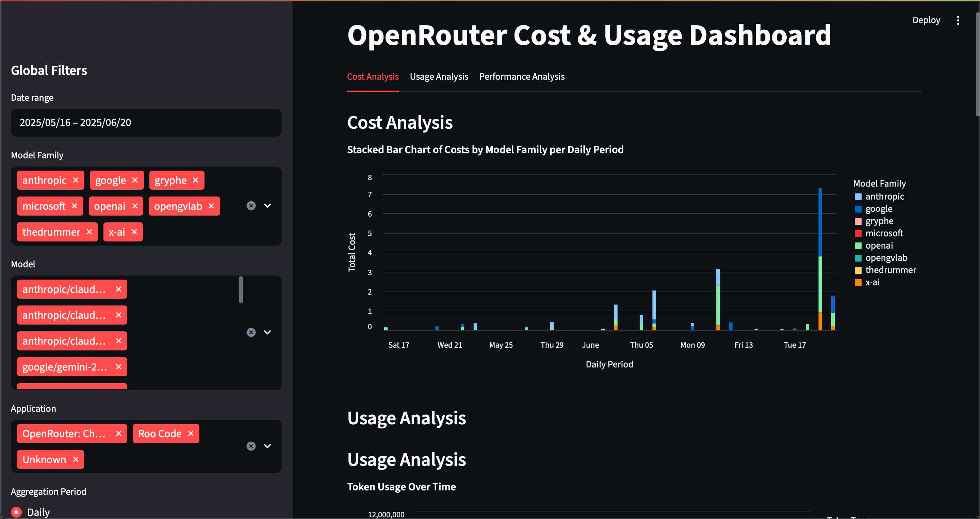Remove the google model family tag
The image size is (980, 519).
click(x=135, y=180)
